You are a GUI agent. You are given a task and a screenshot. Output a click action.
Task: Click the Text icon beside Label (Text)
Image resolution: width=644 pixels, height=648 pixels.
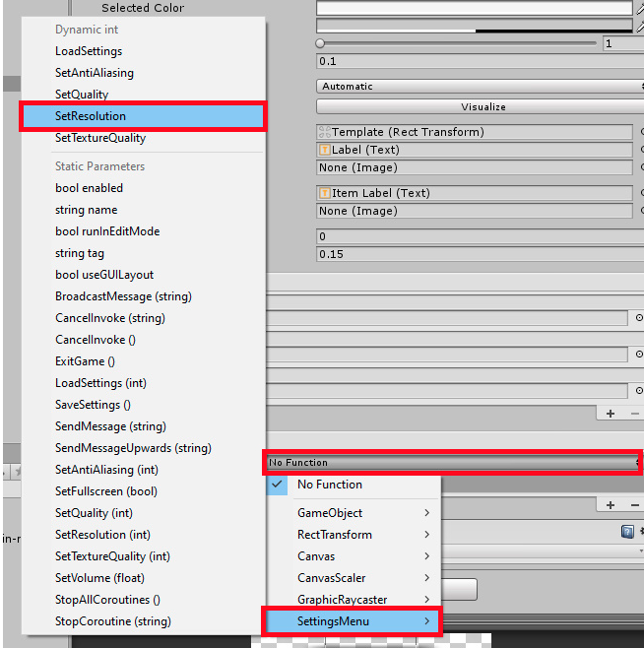tap(325, 150)
